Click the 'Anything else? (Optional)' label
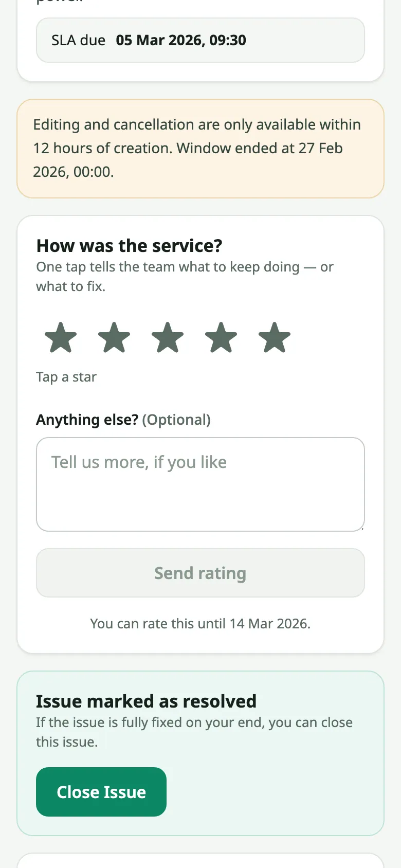Image resolution: width=401 pixels, height=868 pixels. 123,420
